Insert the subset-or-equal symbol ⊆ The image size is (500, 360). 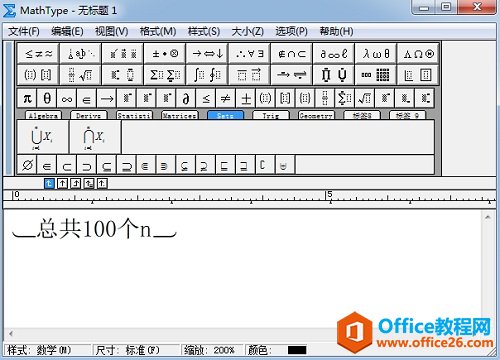pos(107,165)
